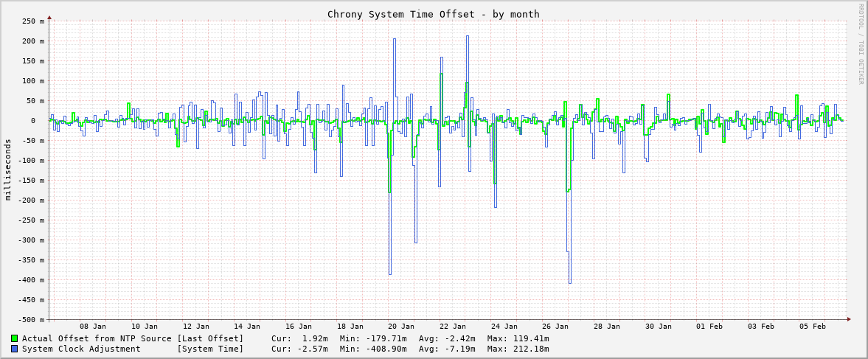868x359 pixels.
Task: Click the '250 m' y-axis tick label
Action: (33, 21)
